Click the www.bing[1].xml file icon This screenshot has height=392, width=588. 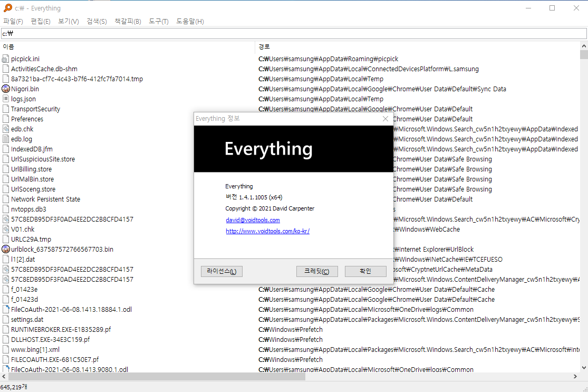5,350
